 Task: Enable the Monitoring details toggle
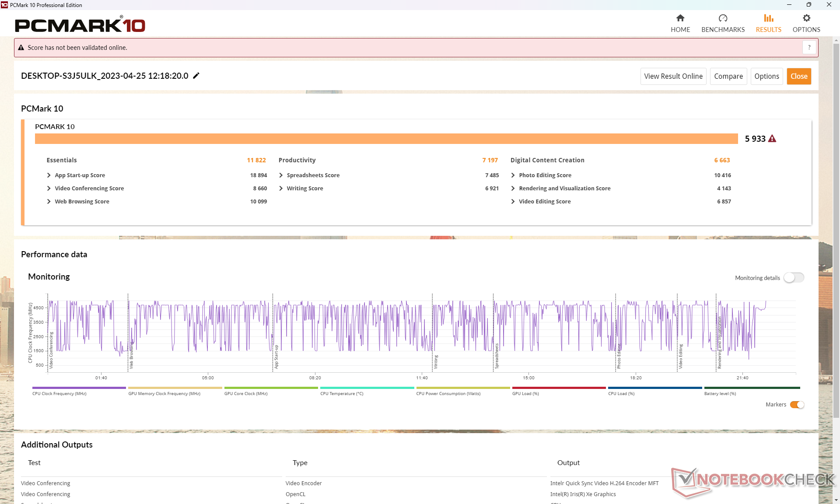point(794,278)
